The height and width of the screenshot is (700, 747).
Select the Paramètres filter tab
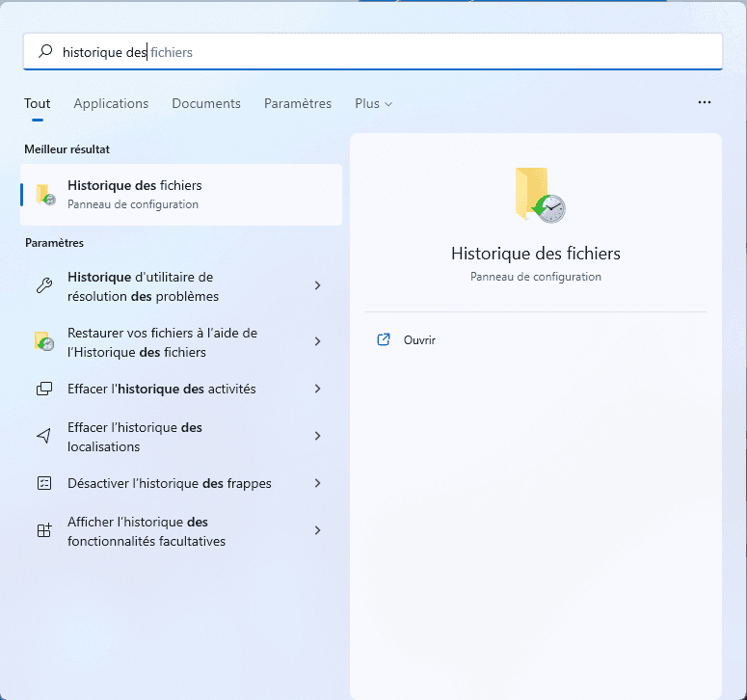coord(298,104)
